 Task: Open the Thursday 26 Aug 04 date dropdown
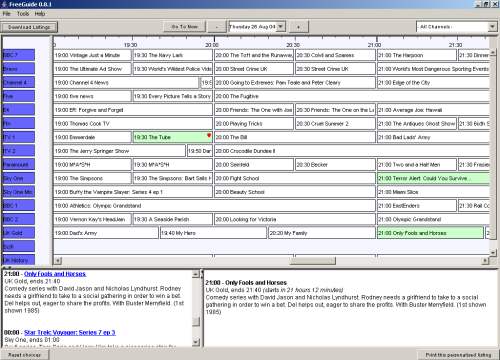(281, 26)
